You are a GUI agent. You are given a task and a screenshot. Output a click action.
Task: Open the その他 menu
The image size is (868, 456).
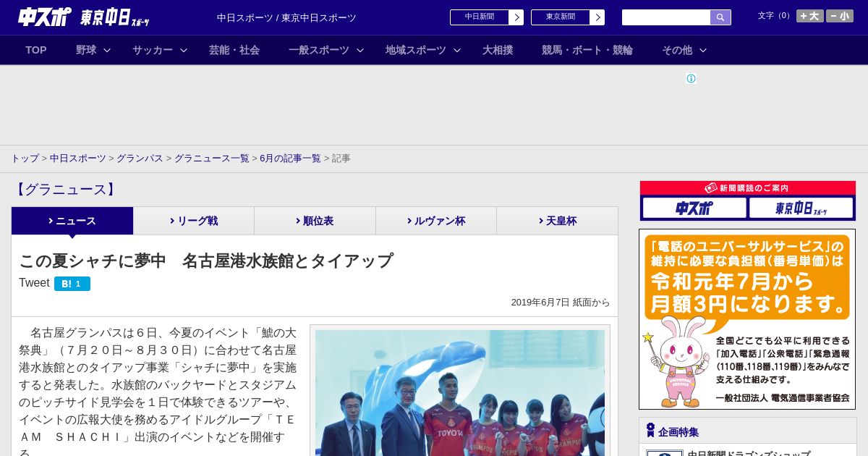coord(677,50)
